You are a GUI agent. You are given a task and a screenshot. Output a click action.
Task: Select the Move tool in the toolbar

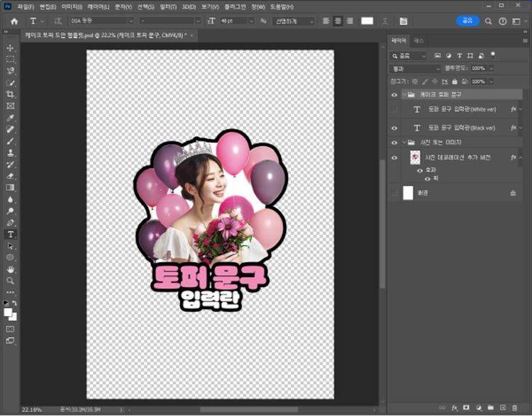(x=11, y=47)
